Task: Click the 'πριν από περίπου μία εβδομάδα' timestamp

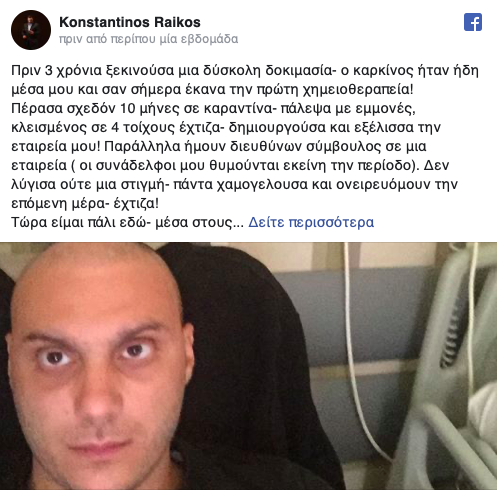Action: pos(148,39)
